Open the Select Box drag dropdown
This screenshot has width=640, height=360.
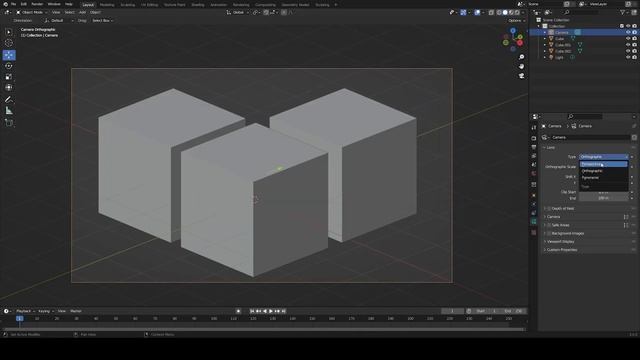[x=102, y=20]
